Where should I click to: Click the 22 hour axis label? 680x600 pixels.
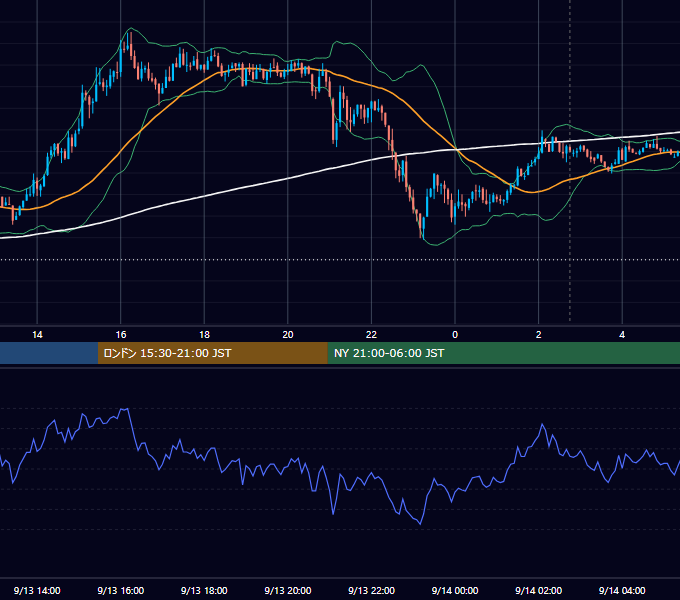[x=371, y=335]
